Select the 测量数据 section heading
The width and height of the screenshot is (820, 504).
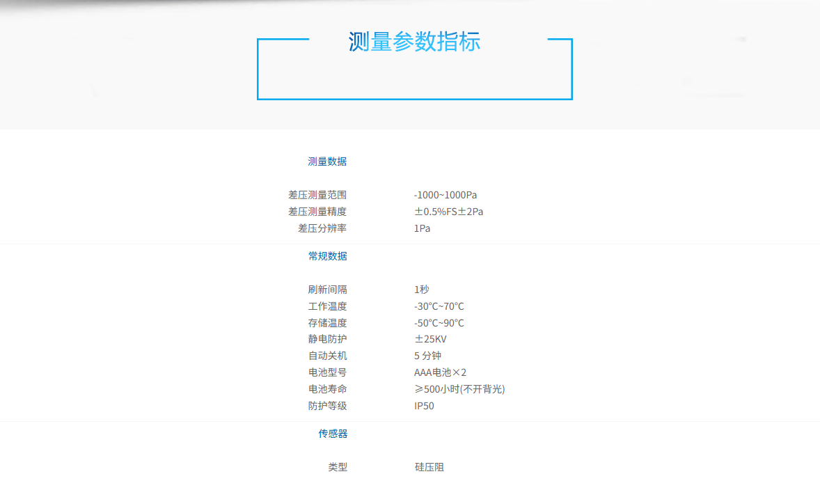coord(327,162)
